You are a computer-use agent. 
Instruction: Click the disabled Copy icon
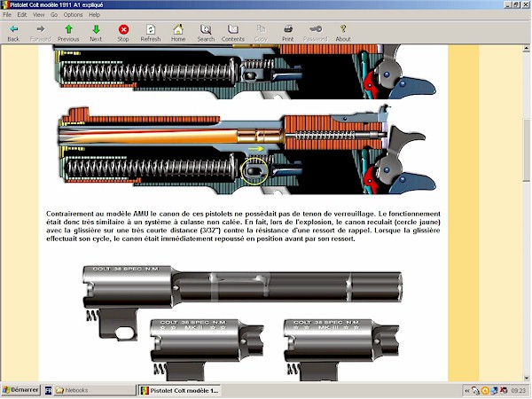coord(261,33)
